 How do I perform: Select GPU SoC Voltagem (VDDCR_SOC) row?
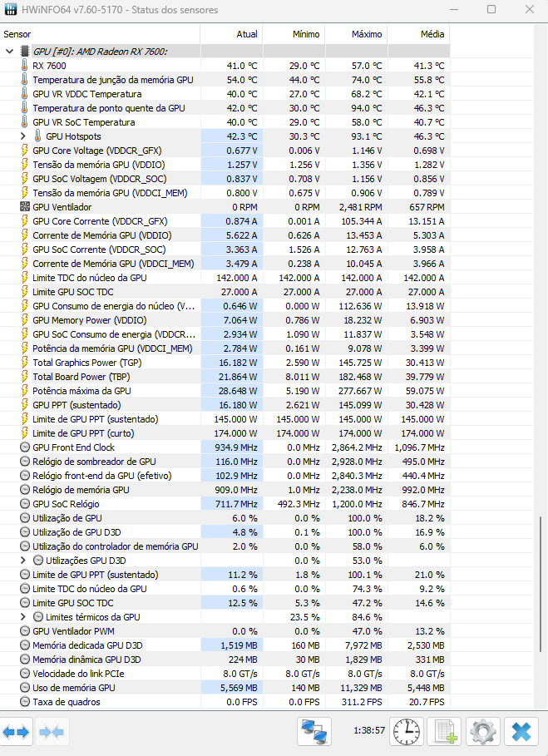(225, 178)
